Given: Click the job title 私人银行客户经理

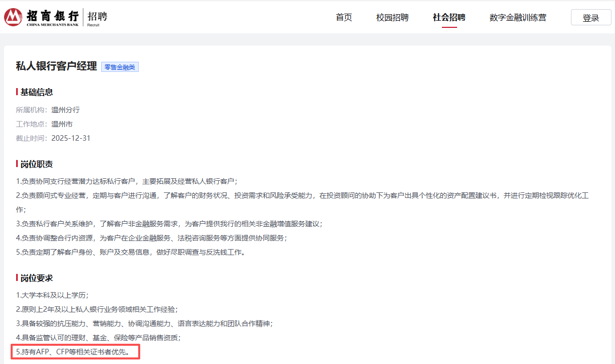Looking at the screenshot, I should (x=56, y=66).
